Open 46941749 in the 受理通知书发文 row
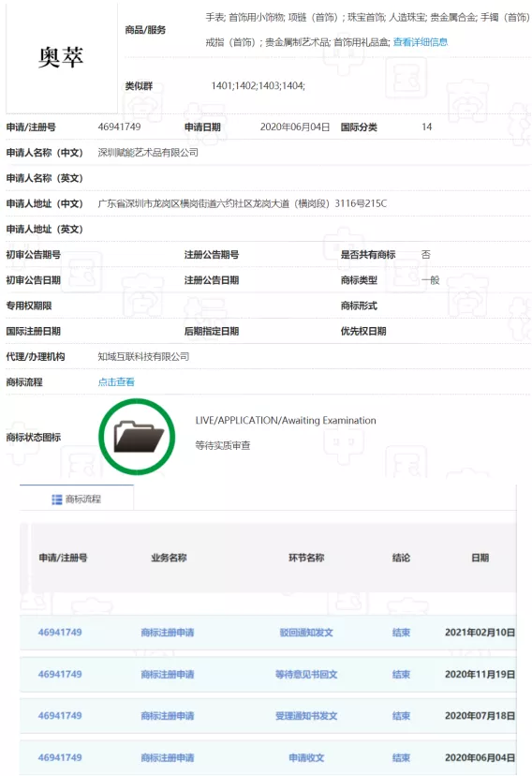The width and height of the screenshot is (532, 776). (60, 716)
